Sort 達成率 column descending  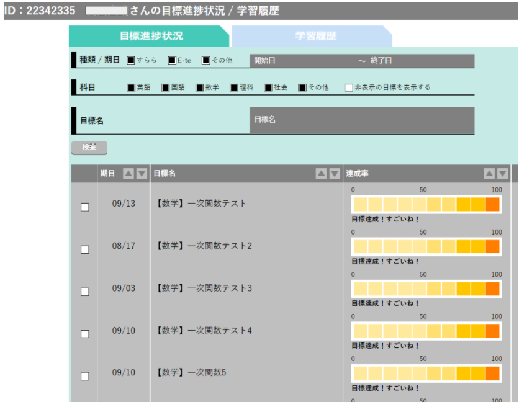pyautogui.click(x=502, y=174)
